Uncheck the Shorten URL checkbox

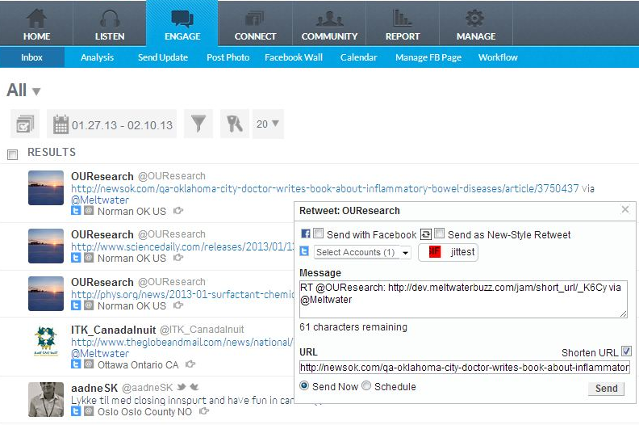tap(626, 351)
